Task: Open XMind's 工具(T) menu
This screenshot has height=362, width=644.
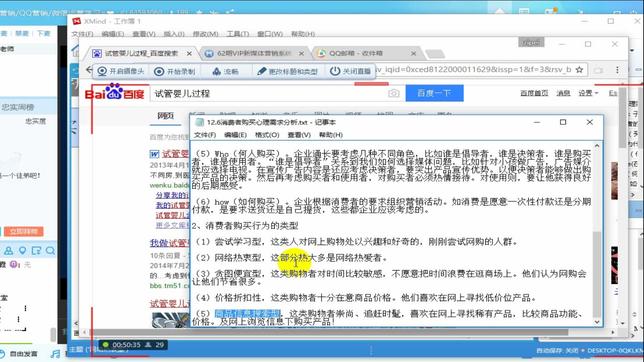Action: (237, 34)
